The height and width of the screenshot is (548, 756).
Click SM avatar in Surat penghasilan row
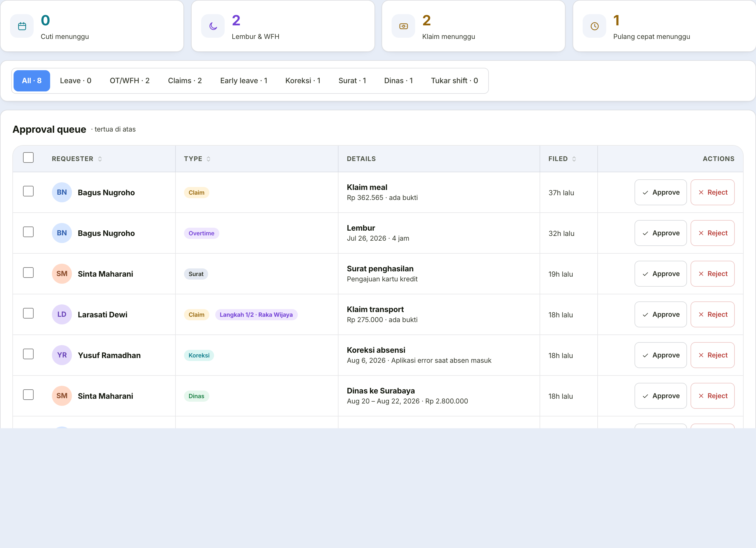coord(62,274)
